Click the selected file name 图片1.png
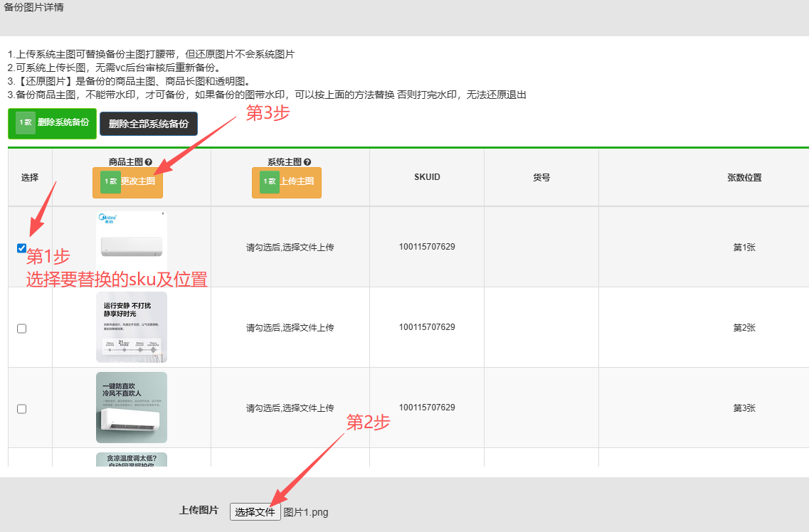The height and width of the screenshot is (532, 809). [x=306, y=512]
